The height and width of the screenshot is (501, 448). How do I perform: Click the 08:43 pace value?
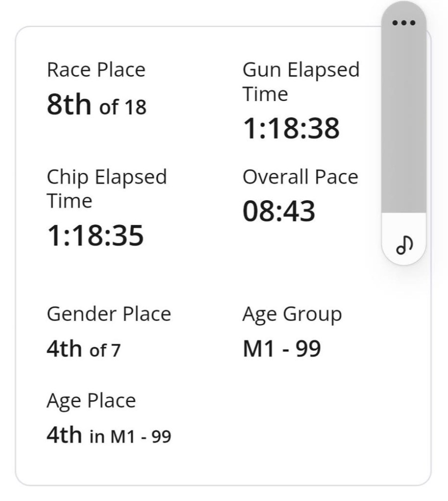pyautogui.click(x=279, y=212)
